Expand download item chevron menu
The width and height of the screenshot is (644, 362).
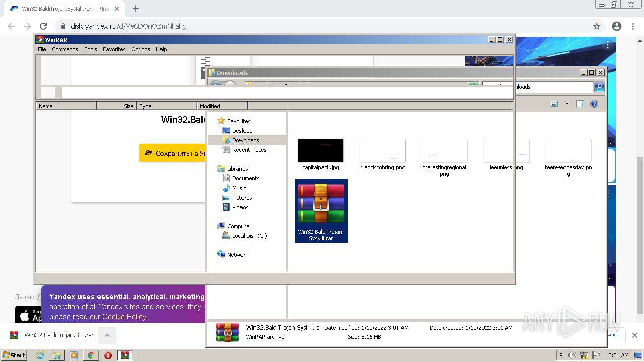(x=107, y=335)
